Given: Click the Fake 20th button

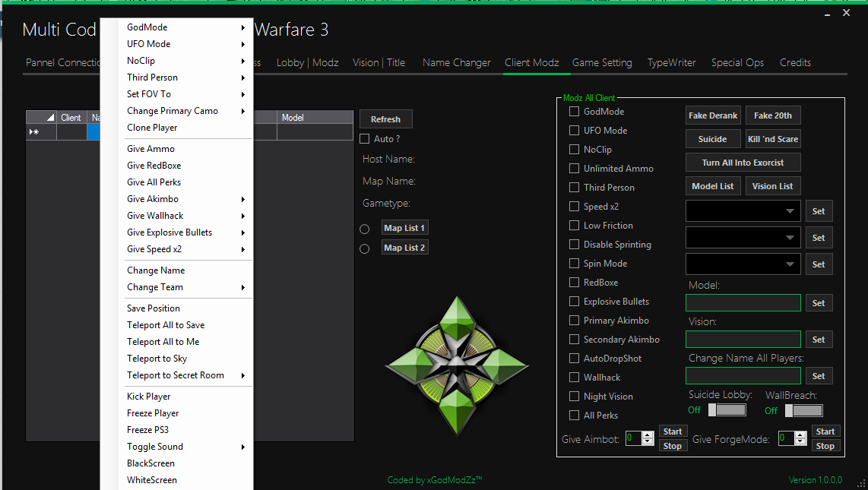Looking at the screenshot, I should [x=773, y=115].
